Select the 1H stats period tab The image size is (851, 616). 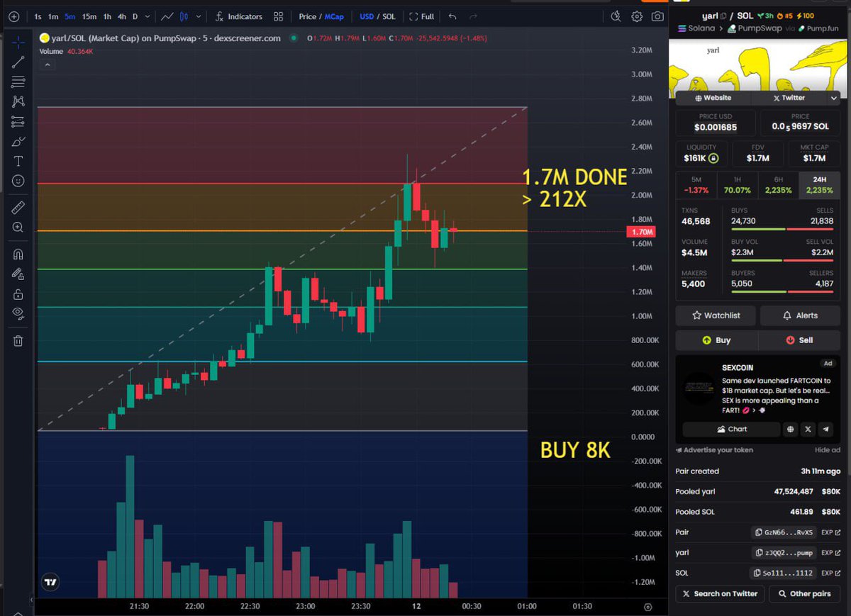(x=737, y=185)
